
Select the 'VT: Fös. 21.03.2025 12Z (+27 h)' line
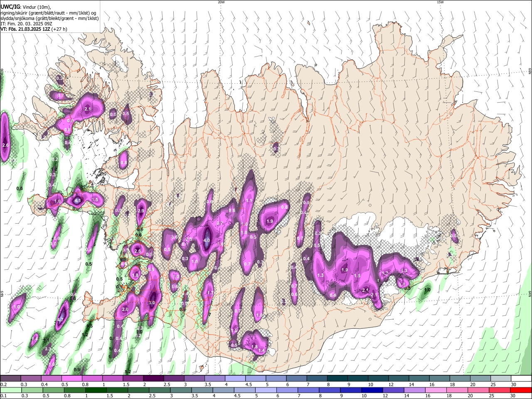coord(34,29)
